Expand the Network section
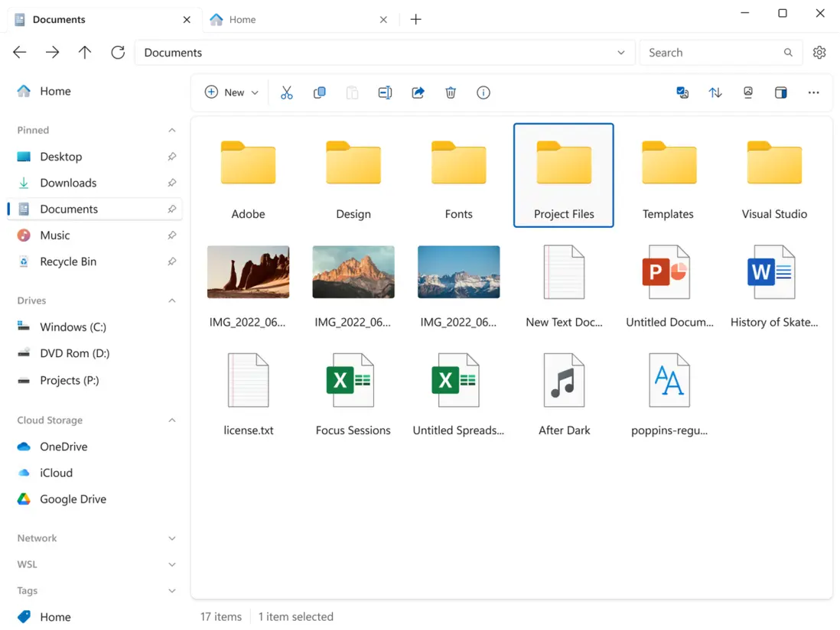This screenshot has height=630, width=840. pos(172,538)
